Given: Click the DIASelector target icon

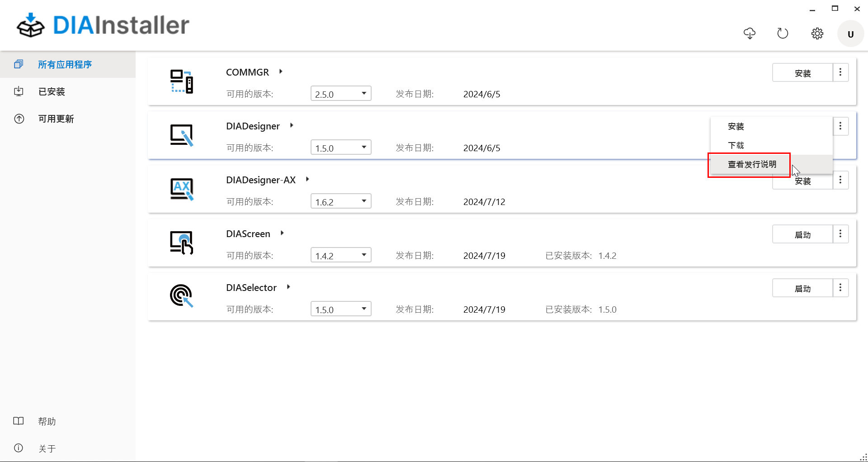Looking at the screenshot, I should [x=181, y=296].
